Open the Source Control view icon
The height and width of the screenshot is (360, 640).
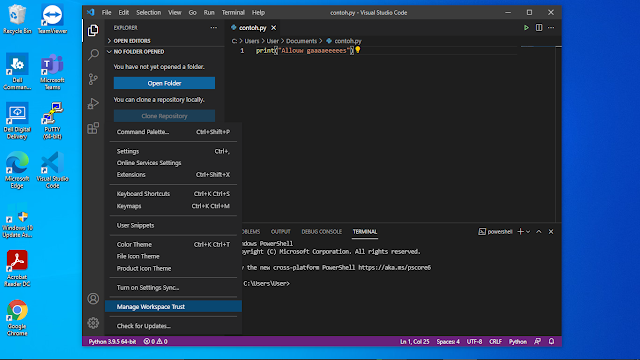point(93,79)
